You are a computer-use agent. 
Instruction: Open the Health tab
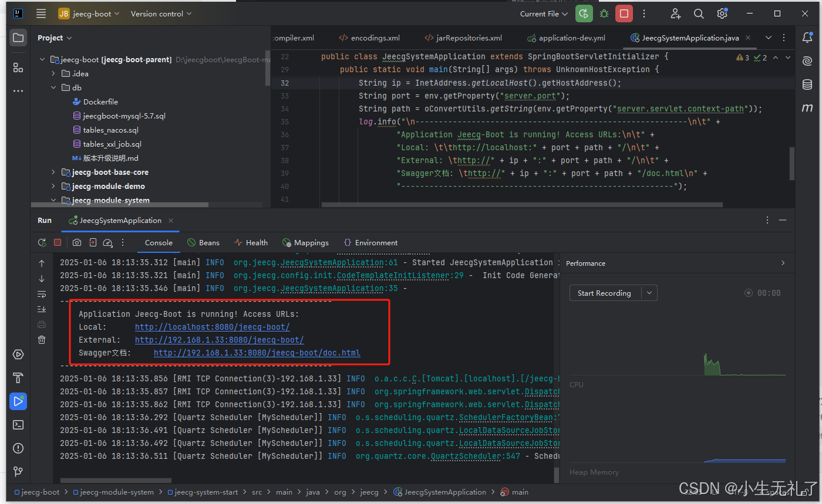pos(251,242)
